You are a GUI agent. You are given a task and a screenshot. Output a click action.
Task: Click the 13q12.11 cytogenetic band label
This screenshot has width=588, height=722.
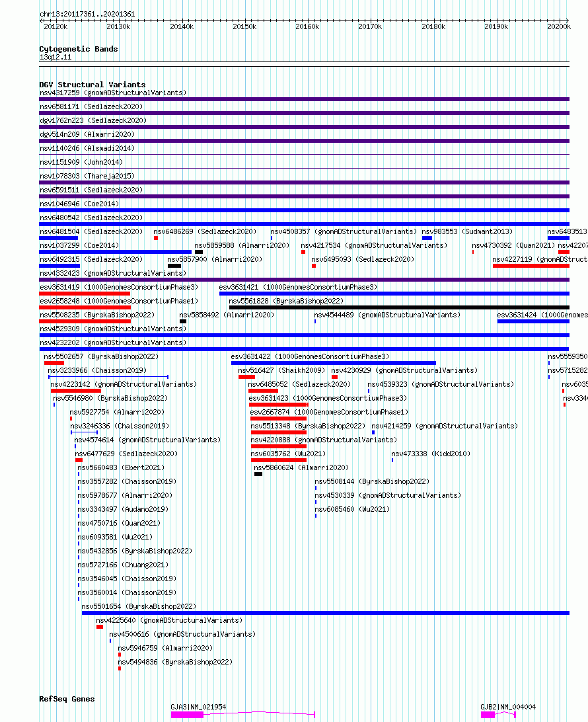click(x=55, y=57)
